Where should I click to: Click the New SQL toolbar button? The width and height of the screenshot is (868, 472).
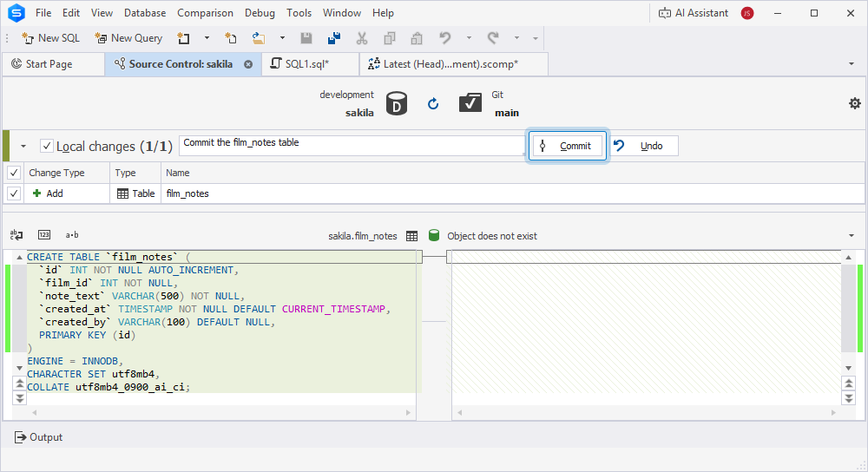50,38
